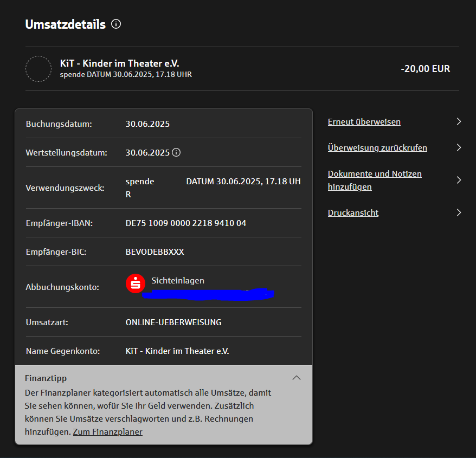Open the Wertstellungsdatum info icon
476x458 pixels.
[x=176, y=152]
